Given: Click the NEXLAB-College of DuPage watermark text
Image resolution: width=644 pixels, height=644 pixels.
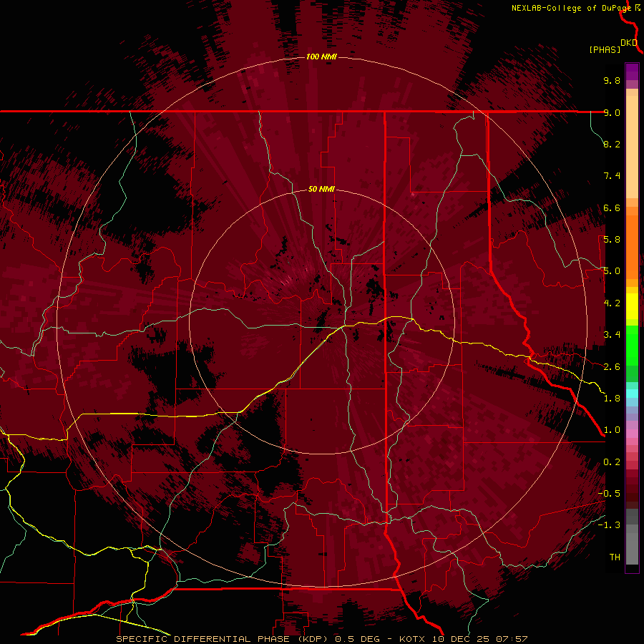Looking at the screenshot, I should (x=572, y=8).
